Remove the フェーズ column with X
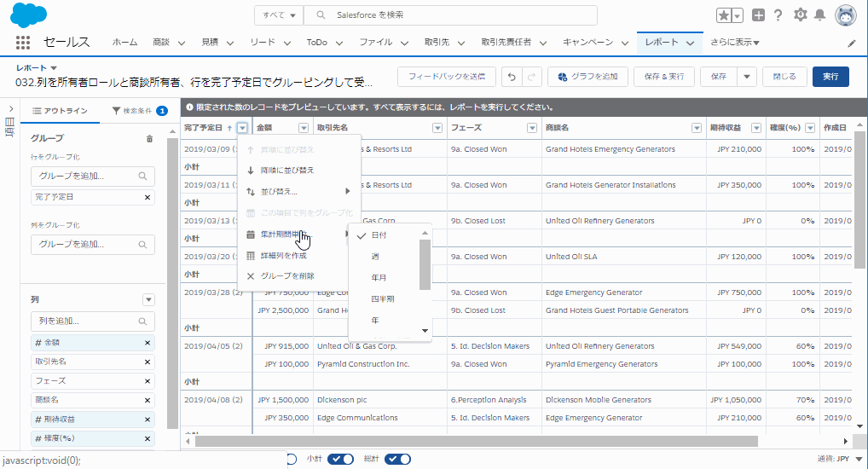 pos(148,381)
